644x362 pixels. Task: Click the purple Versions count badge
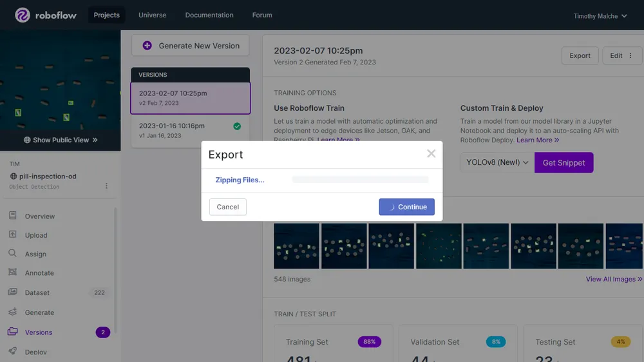pyautogui.click(x=102, y=332)
